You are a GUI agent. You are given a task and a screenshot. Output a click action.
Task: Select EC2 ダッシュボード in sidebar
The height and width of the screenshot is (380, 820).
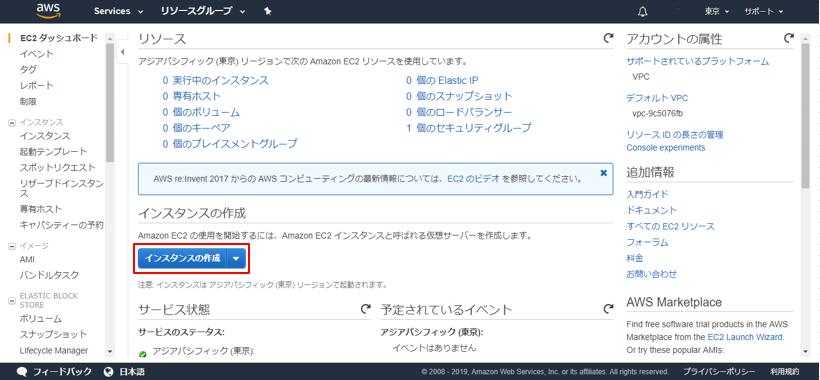[x=59, y=38]
